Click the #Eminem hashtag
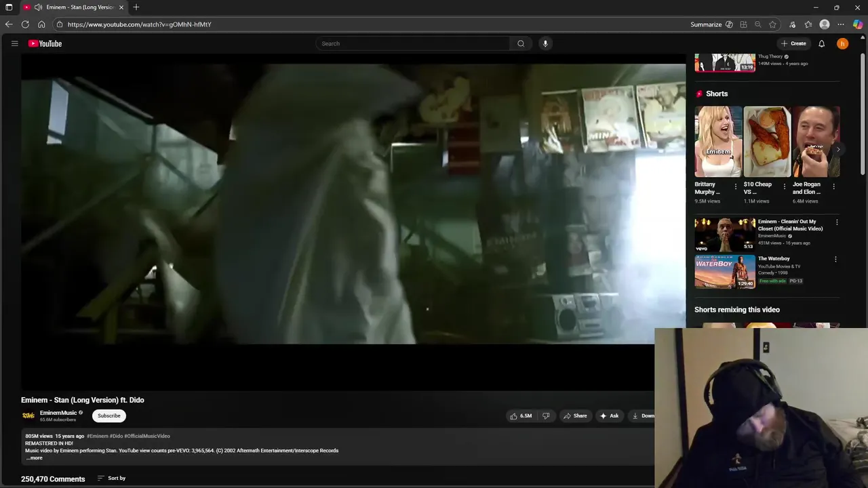The height and width of the screenshot is (488, 868). point(97,436)
